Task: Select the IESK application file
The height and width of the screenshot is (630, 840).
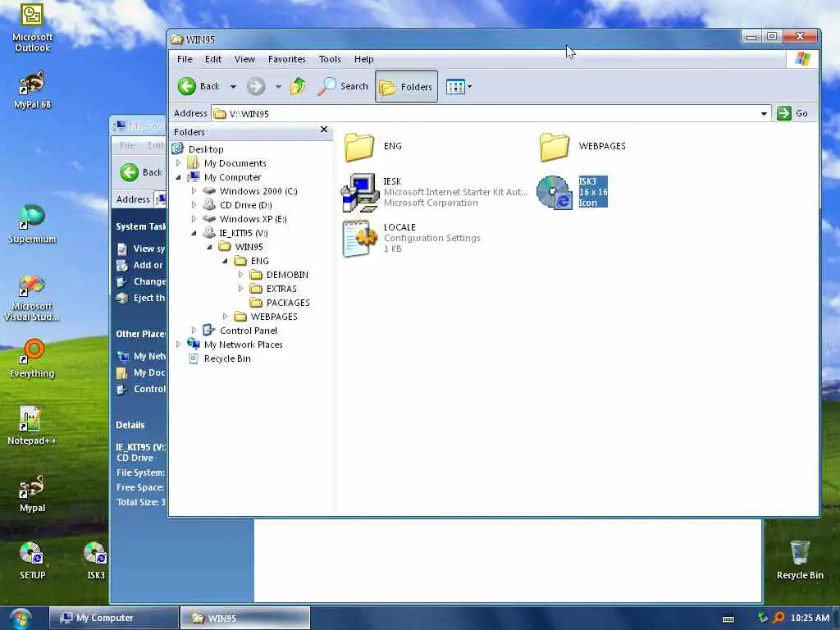Action: pyautogui.click(x=360, y=192)
